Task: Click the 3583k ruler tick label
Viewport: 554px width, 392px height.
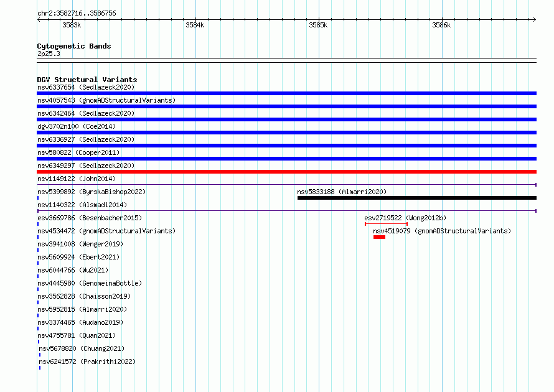Action: 72,25
